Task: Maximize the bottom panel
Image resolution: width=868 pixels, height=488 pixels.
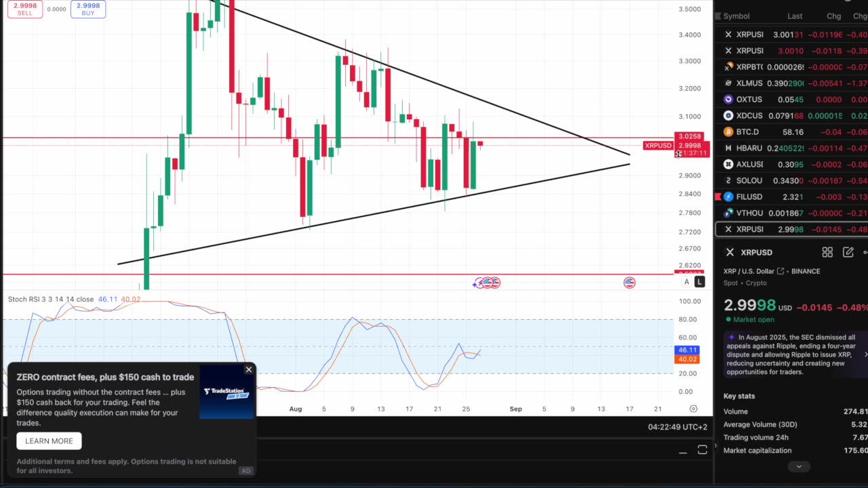Action: [702, 450]
